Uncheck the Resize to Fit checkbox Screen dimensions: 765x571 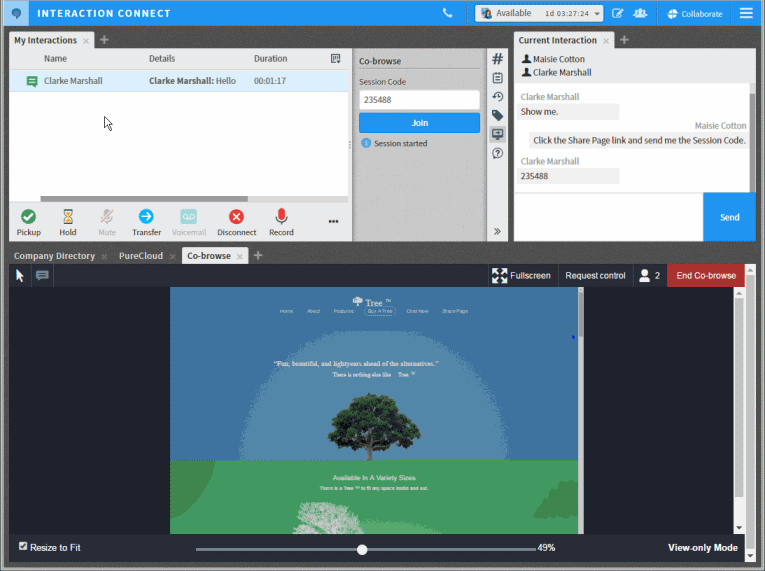[23, 546]
